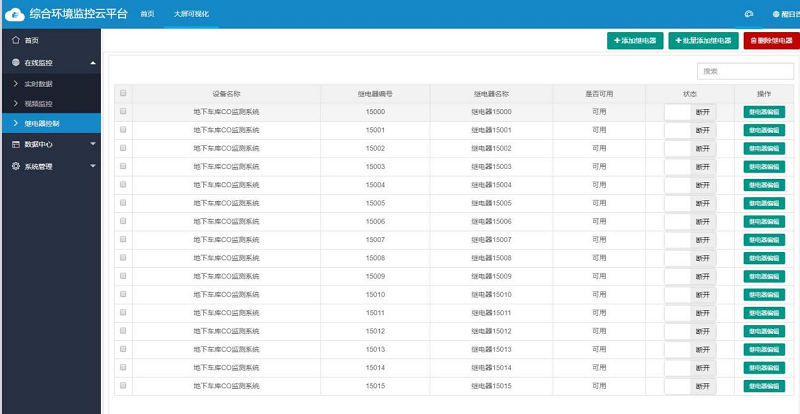Click the 搜索 search input field
Screen dimensions: 800x414
731,71
